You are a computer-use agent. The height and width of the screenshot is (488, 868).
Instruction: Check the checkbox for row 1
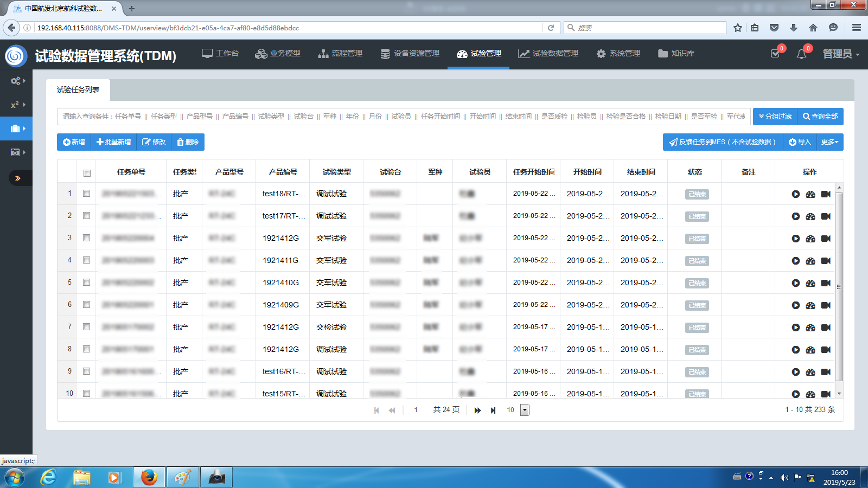tap(86, 193)
